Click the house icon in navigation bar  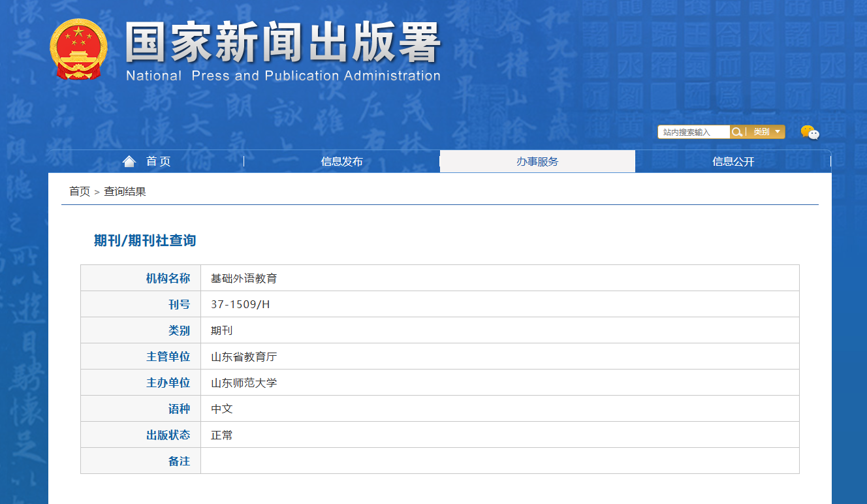tap(129, 161)
